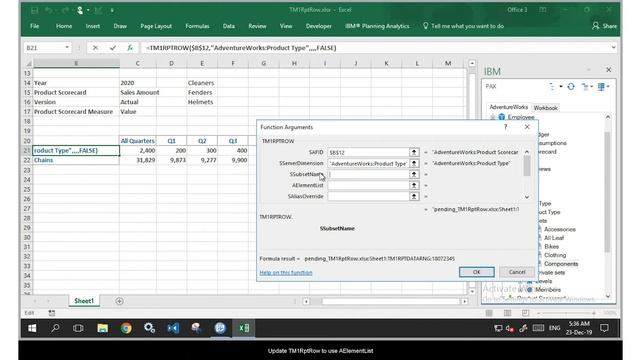The height and width of the screenshot is (360, 640).
Task: Open the Action Center notifications icon
Action: click(x=604, y=328)
